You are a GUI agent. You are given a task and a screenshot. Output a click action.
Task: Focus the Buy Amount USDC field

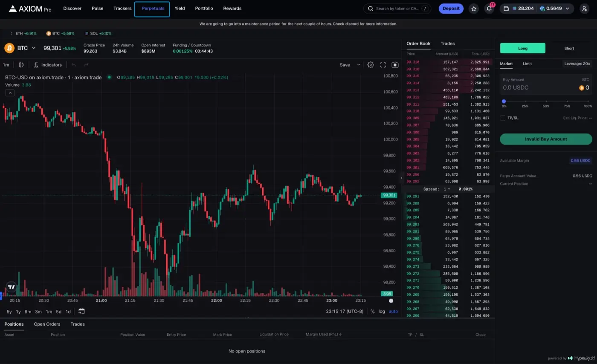coord(546,84)
